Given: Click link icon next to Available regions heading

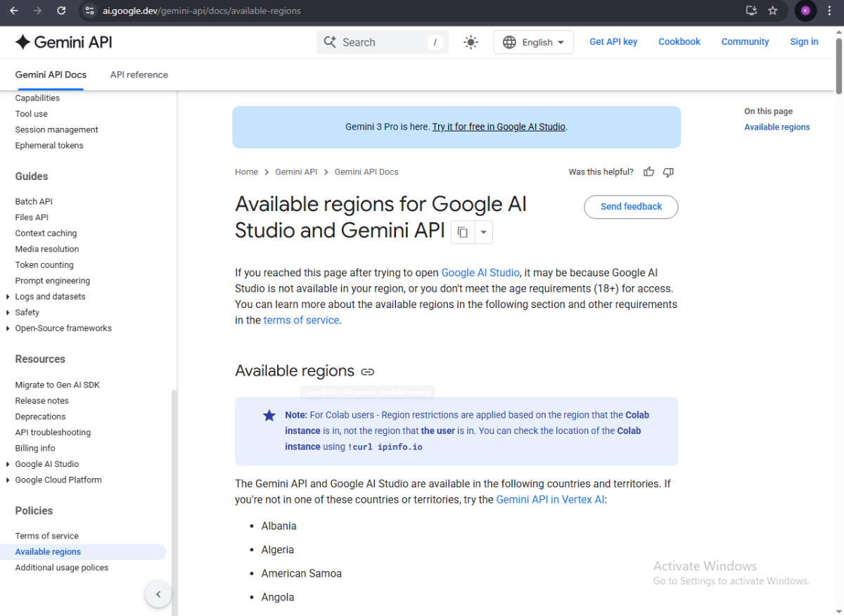Looking at the screenshot, I should point(367,371).
